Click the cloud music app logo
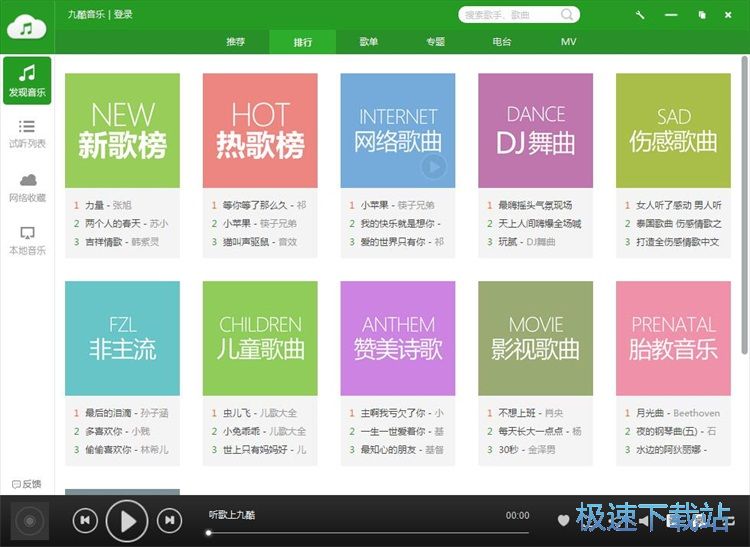The width and height of the screenshot is (750, 547). click(27, 27)
